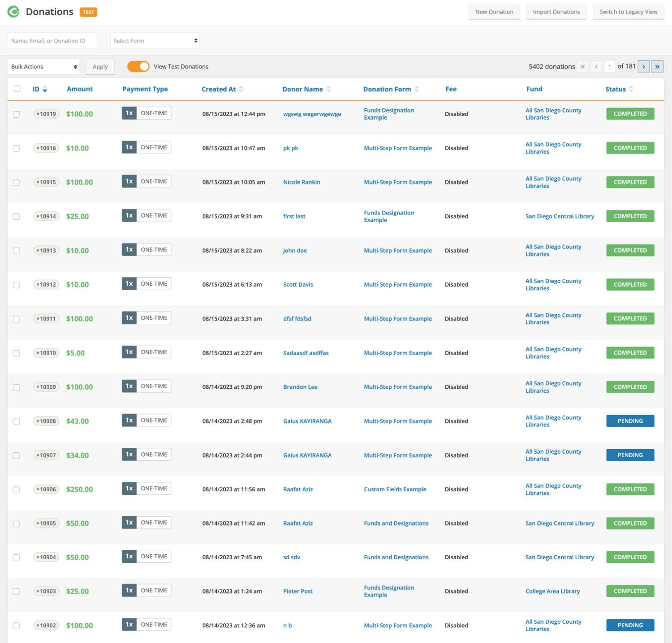
Task: Click amount $43.00
Action: point(78,421)
